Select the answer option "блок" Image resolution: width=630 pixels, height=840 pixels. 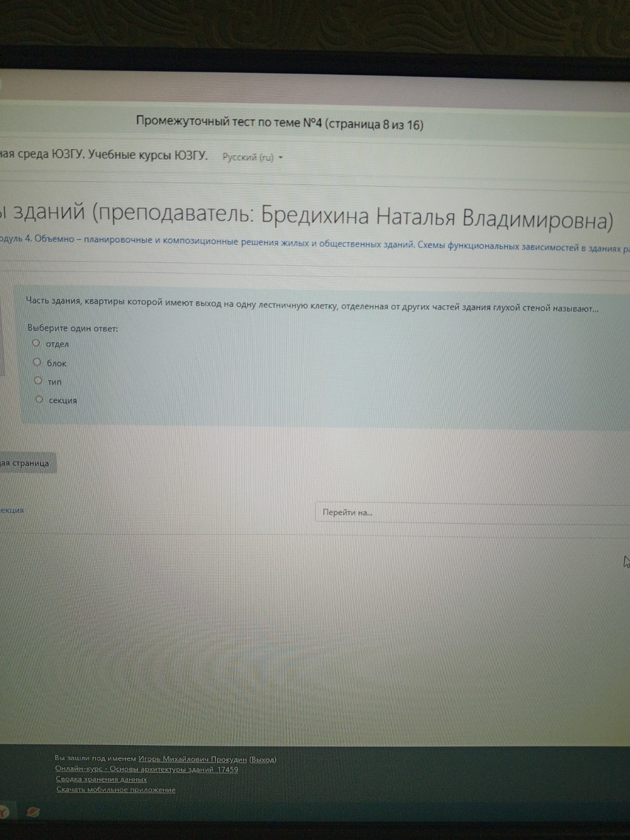click(x=37, y=361)
